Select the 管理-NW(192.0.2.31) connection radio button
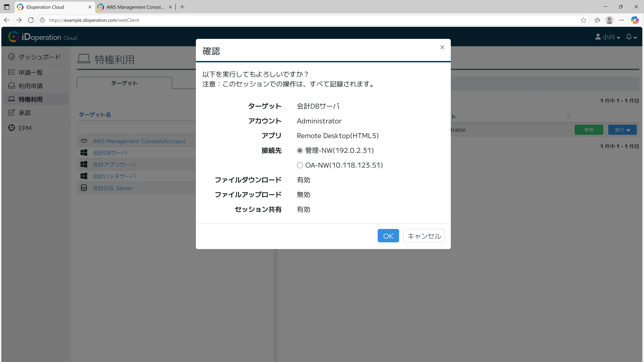 point(300,150)
